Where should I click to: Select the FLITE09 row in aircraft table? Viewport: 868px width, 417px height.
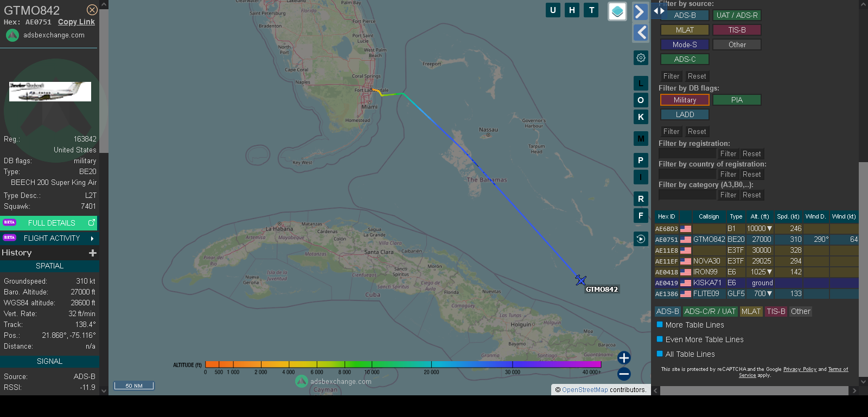coord(757,293)
